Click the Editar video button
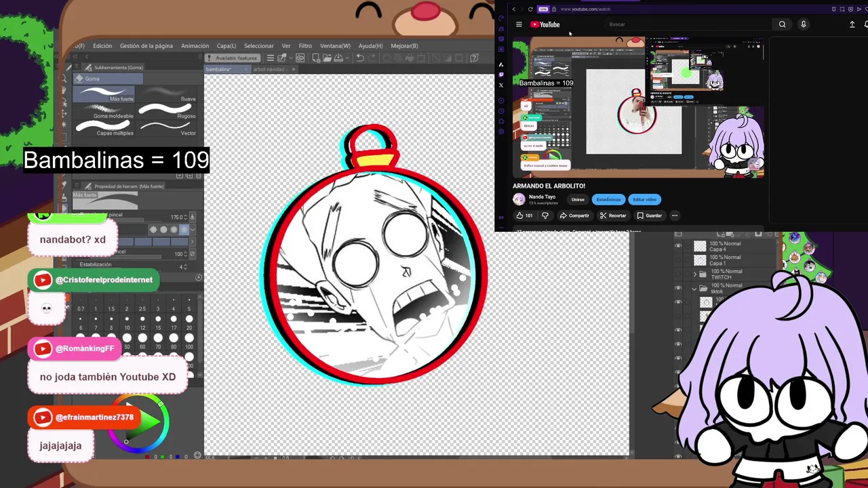Viewport: 868px width, 488px height. click(x=644, y=199)
